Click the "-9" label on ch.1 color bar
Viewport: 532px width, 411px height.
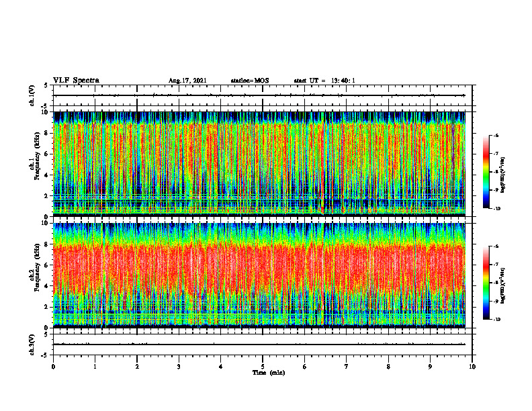click(x=496, y=190)
